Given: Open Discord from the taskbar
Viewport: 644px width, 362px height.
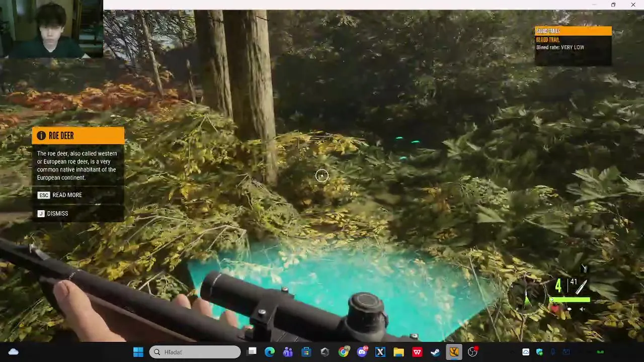Looking at the screenshot, I should pos(362,352).
